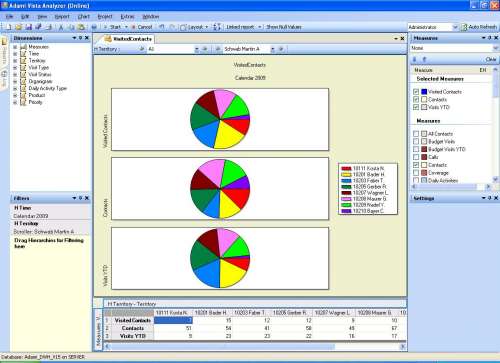Viewport: 500px width, 363px height.
Task: Select the Visits YTD row header in grid
Action: click(132, 336)
